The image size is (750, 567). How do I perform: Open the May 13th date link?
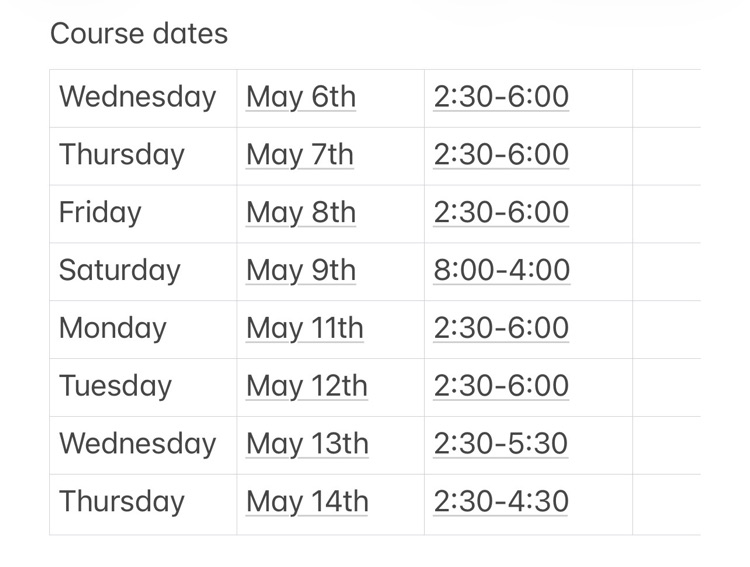[x=306, y=443]
